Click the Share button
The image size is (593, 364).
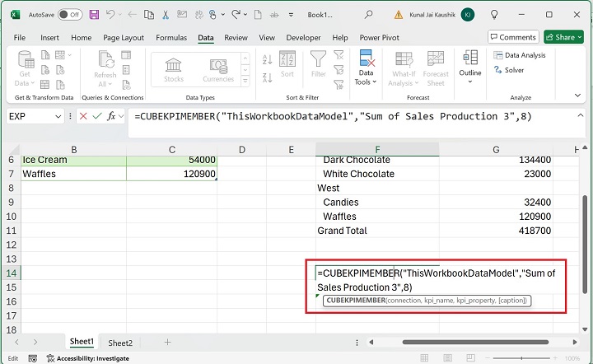pos(563,37)
